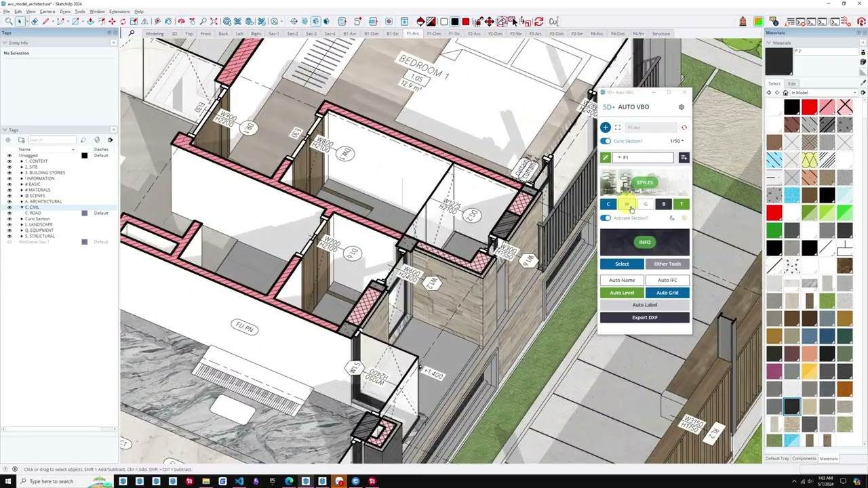Open the scene search magnifier icon
The image size is (868, 488).
point(131,33)
